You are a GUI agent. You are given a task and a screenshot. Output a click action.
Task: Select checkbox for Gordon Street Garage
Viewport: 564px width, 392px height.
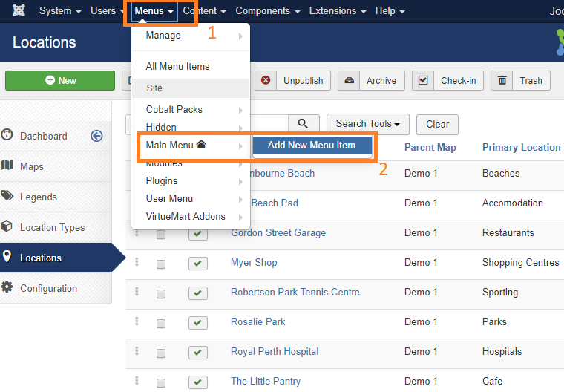pyautogui.click(x=161, y=235)
